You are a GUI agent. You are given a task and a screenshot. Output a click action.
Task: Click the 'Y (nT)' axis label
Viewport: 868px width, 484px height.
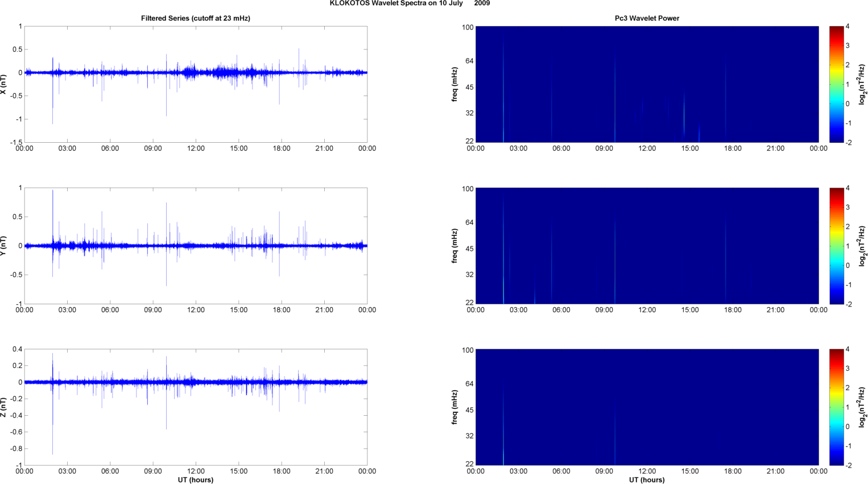pos(4,246)
